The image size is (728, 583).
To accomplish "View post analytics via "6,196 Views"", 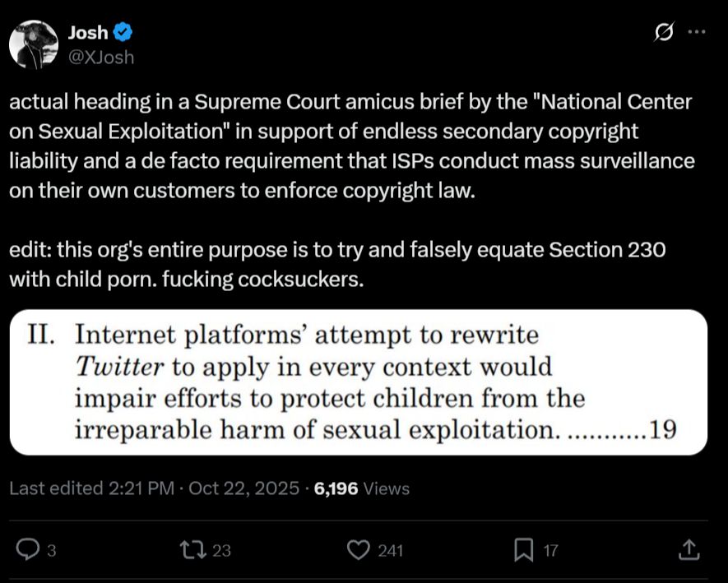I will [362, 488].
